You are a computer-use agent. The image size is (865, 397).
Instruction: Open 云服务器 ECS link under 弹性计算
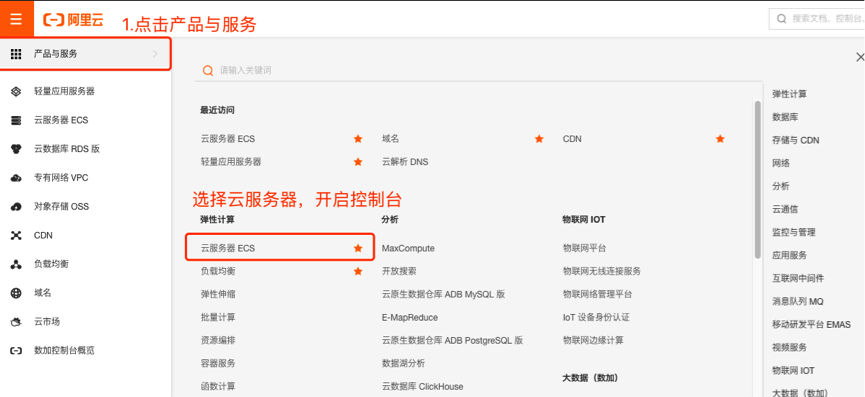[228, 249]
